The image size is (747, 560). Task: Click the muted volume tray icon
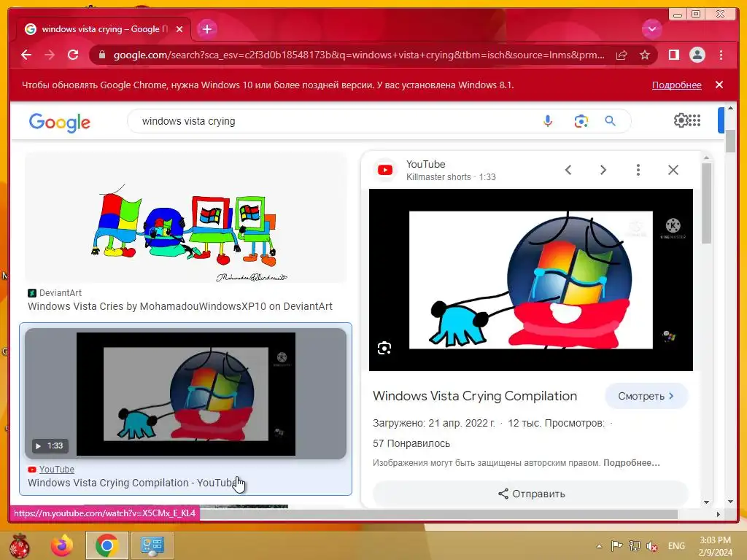tap(651, 545)
